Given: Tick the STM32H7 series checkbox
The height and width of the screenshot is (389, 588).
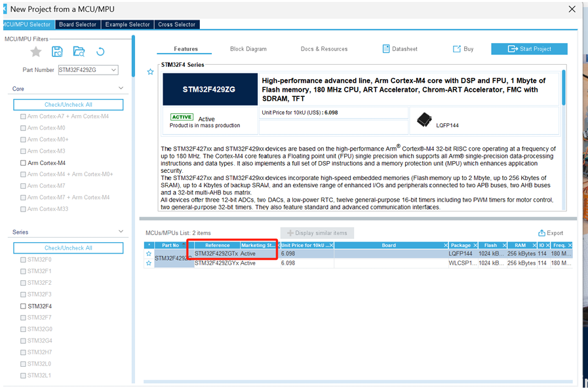Looking at the screenshot, I should pyautogui.click(x=23, y=352).
